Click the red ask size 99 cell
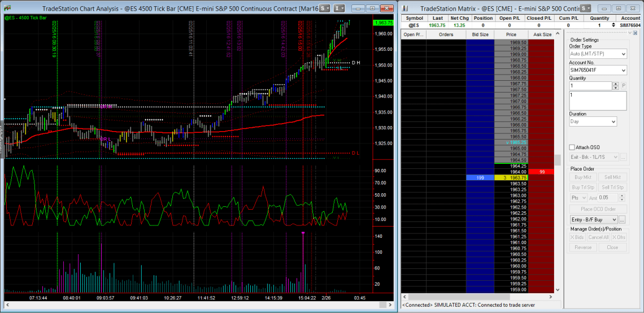Image resolution: width=644 pixels, height=313 pixels. click(542, 172)
